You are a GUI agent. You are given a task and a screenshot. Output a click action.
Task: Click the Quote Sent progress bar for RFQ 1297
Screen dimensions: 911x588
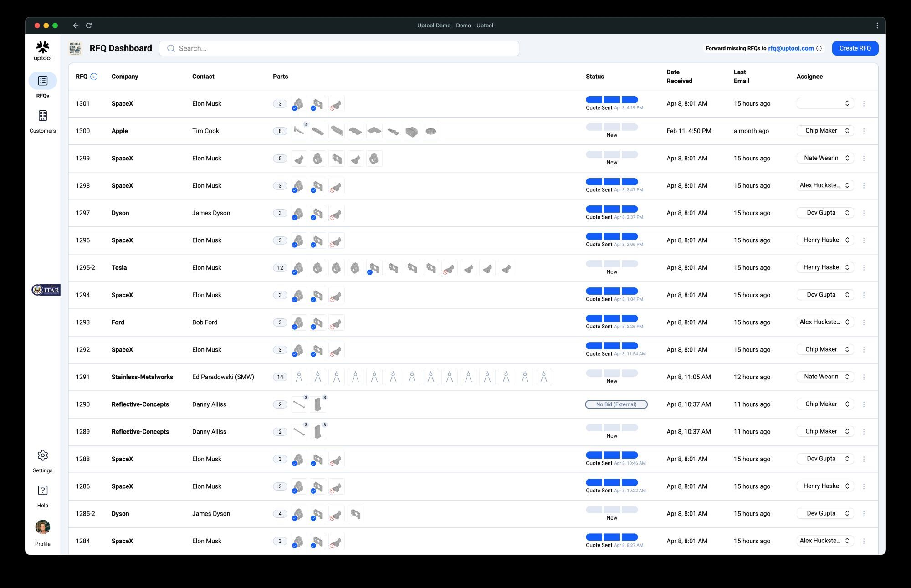(612, 209)
